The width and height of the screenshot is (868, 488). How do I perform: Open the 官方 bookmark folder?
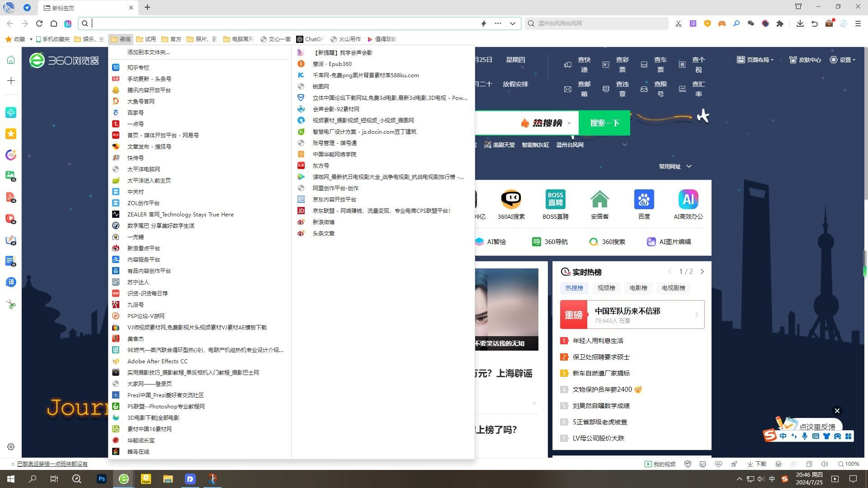tap(171, 39)
